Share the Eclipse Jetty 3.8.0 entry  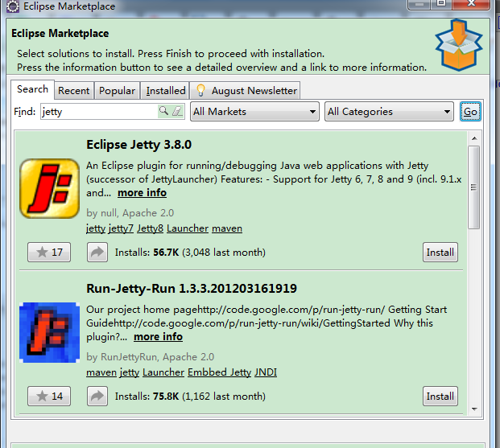pyautogui.click(x=97, y=252)
